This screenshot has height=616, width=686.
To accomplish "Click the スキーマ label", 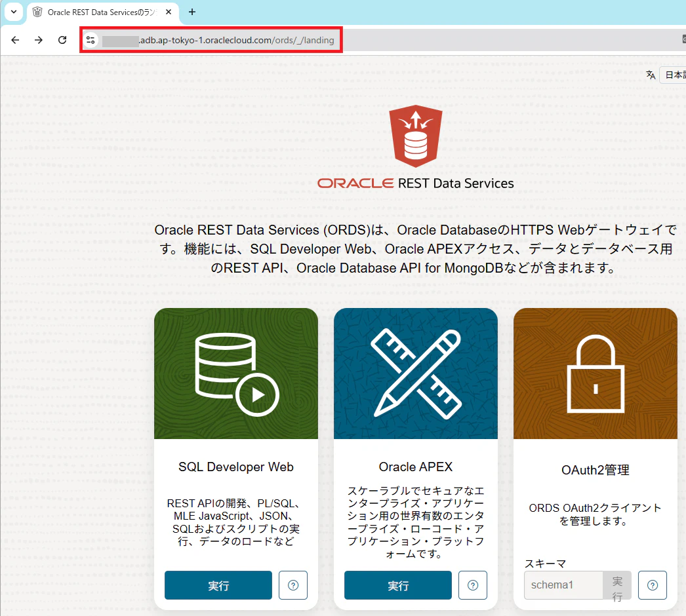I will tap(545, 564).
